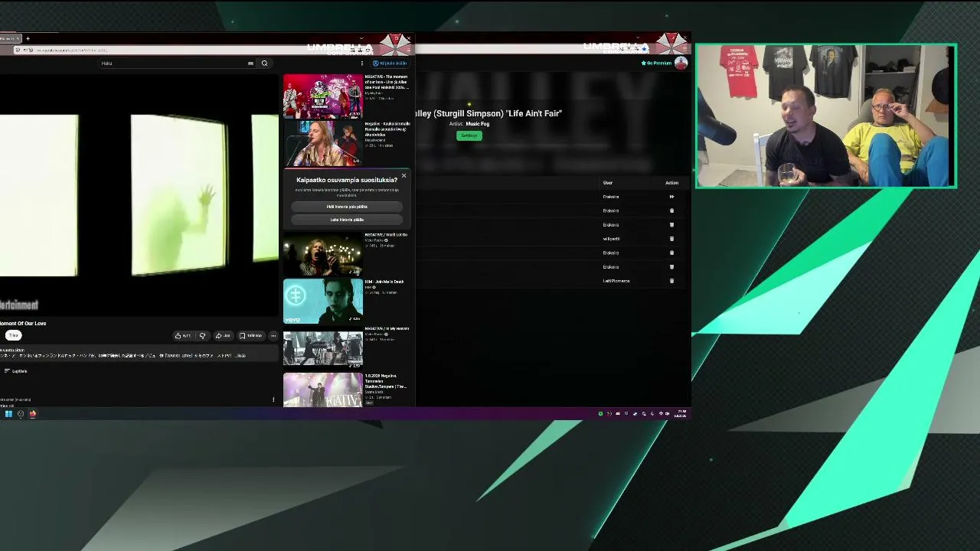Open a new browser tab with the plus button
Screen dimensions: 980x551
click(x=28, y=38)
